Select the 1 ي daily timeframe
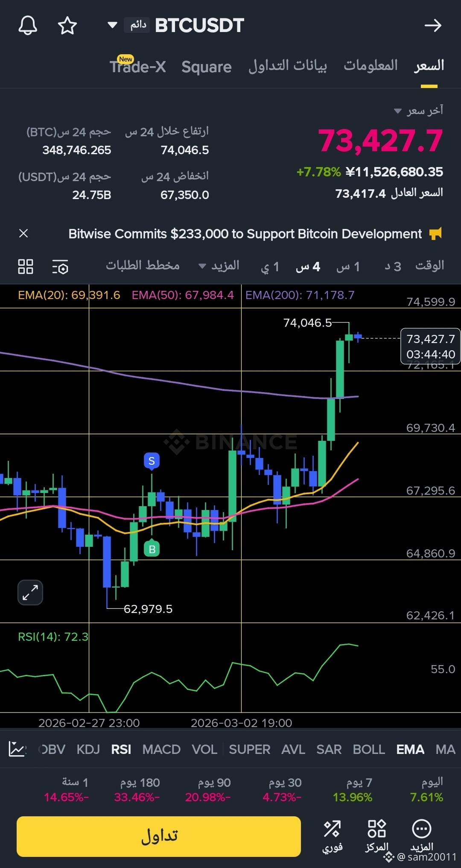461x868 pixels. click(270, 267)
